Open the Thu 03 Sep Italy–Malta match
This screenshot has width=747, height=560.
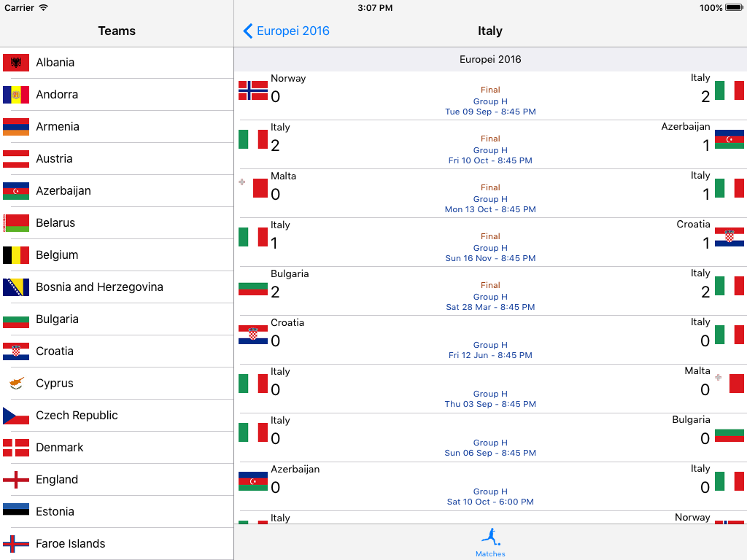point(490,389)
